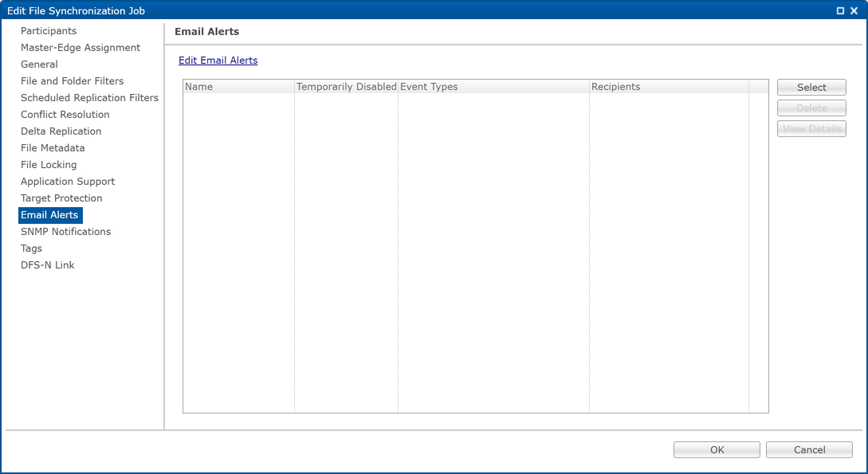Select Email Alerts in sidebar
The width and height of the screenshot is (868, 474).
[50, 215]
